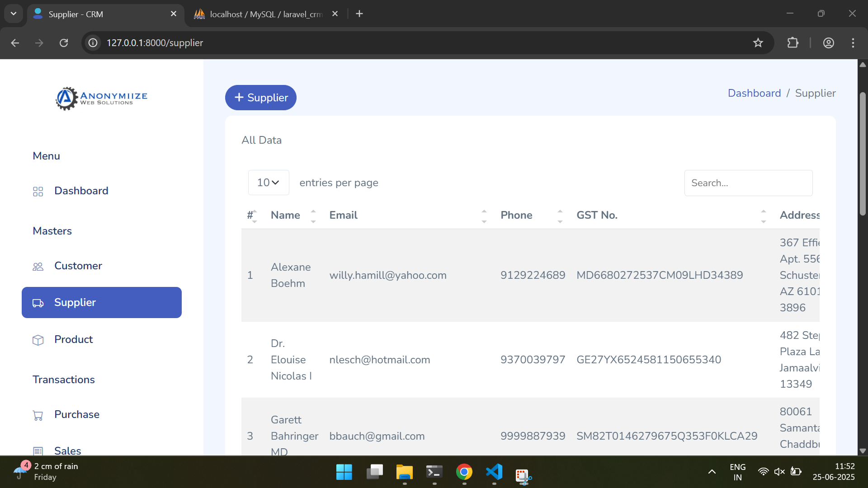Open Task View on the taskbar
This screenshot has height=488, width=868.
click(374, 472)
